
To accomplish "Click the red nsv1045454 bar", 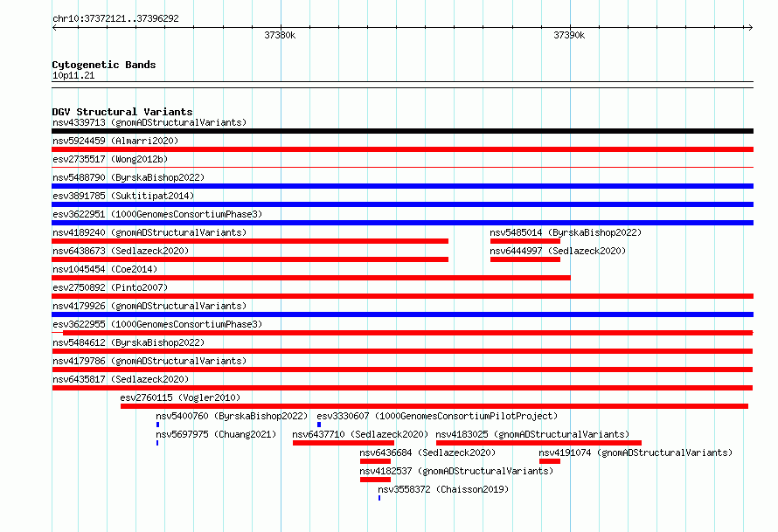I will coord(311,278).
